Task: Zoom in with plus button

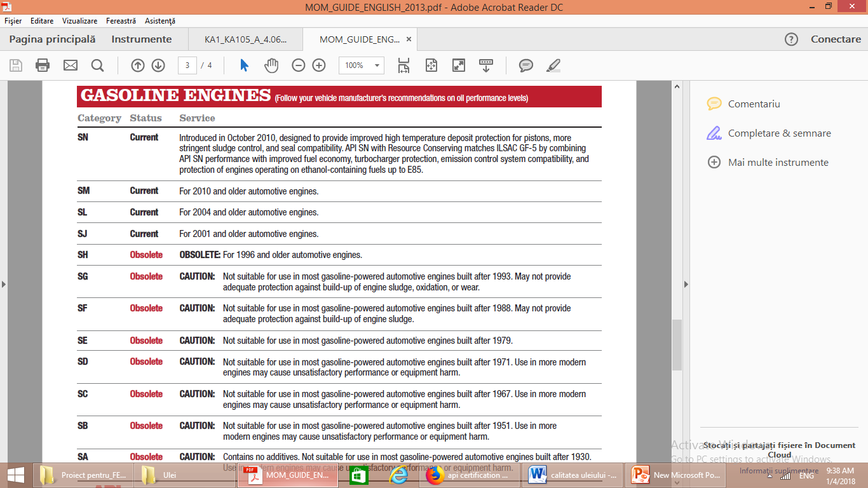Action: (319, 65)
